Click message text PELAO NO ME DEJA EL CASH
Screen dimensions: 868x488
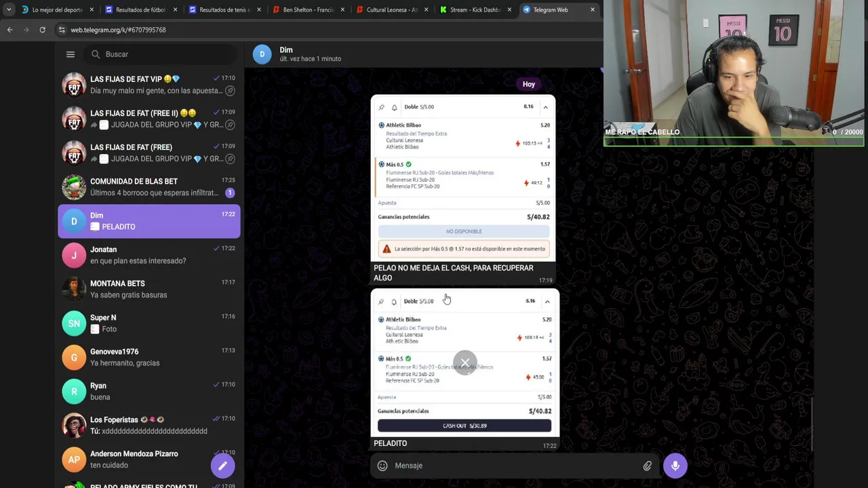click(x=454, y=272)
